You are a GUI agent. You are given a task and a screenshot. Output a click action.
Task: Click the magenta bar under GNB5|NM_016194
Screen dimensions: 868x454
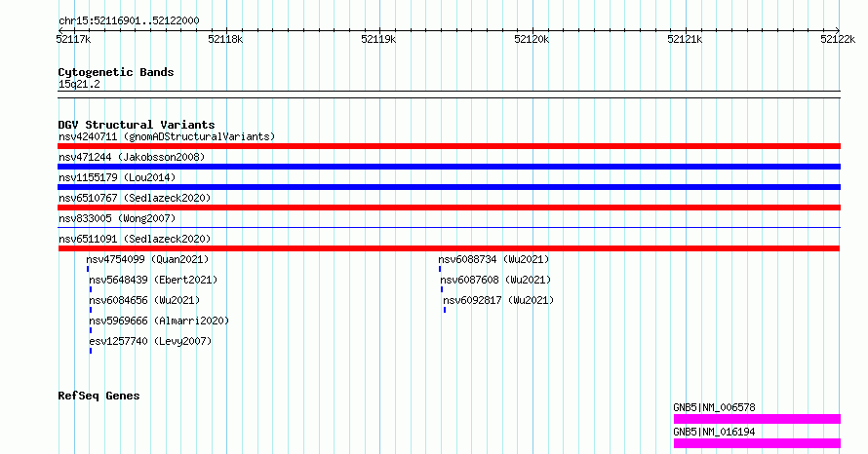tap(757, 443)
